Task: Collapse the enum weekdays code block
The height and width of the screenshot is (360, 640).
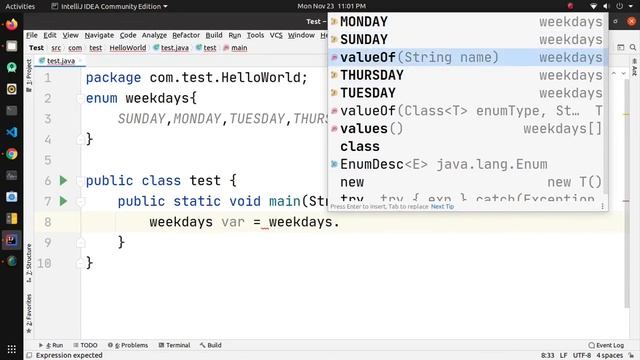Action: click(80, 98)
